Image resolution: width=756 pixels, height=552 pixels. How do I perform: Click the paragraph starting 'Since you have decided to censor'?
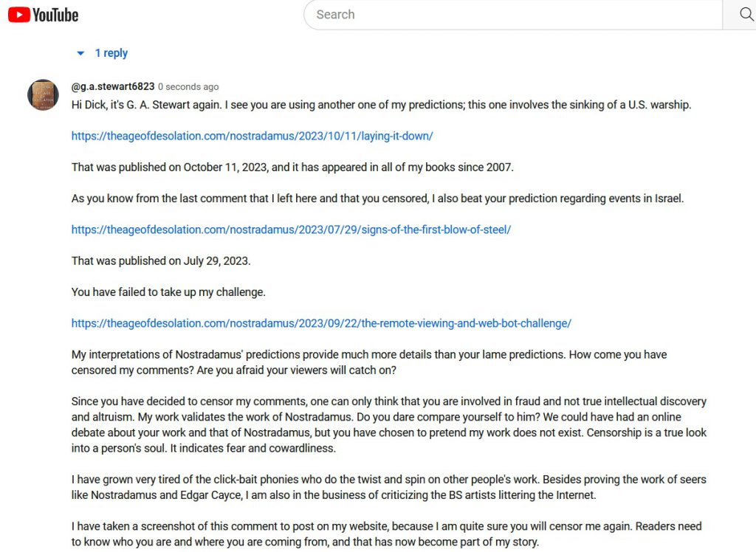[x=389, y=425]
